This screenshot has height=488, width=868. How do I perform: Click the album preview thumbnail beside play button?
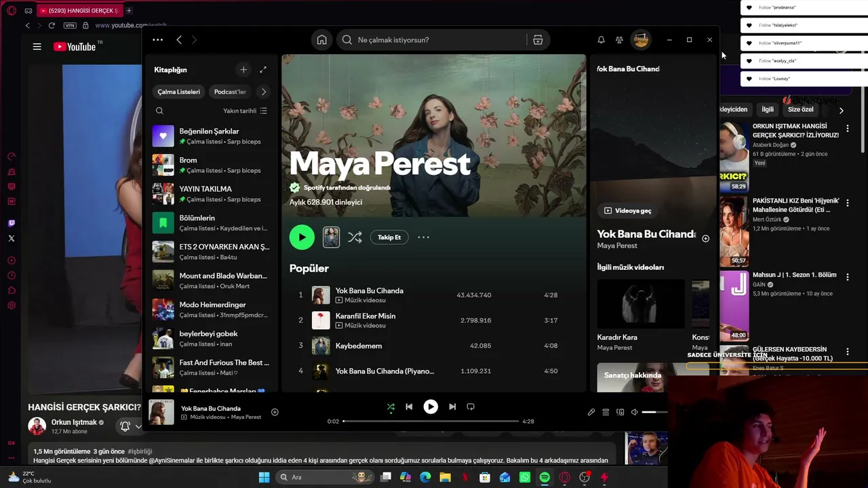tap(331, 237)
